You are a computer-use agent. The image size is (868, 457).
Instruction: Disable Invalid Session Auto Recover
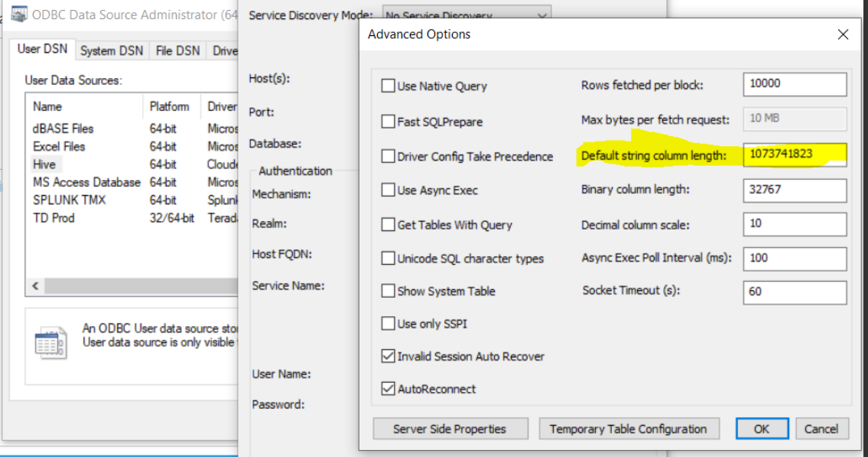[x=388, y=356]
